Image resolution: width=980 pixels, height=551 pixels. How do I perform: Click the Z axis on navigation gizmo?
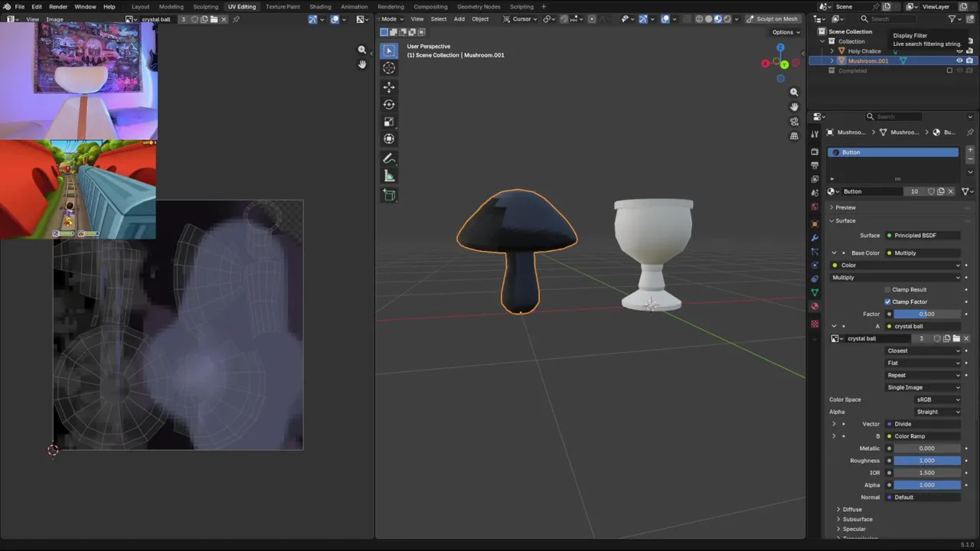click(x=780, y=47)
